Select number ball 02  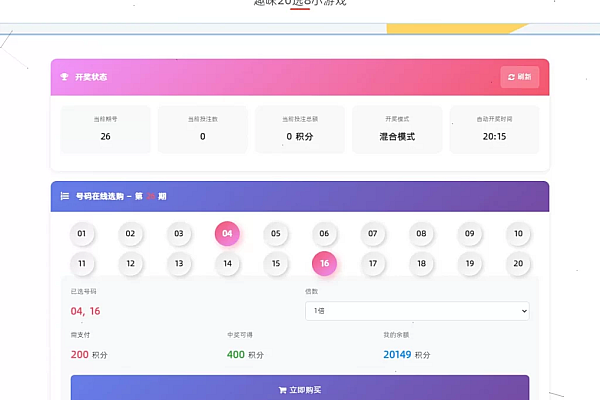click(130, 233)
